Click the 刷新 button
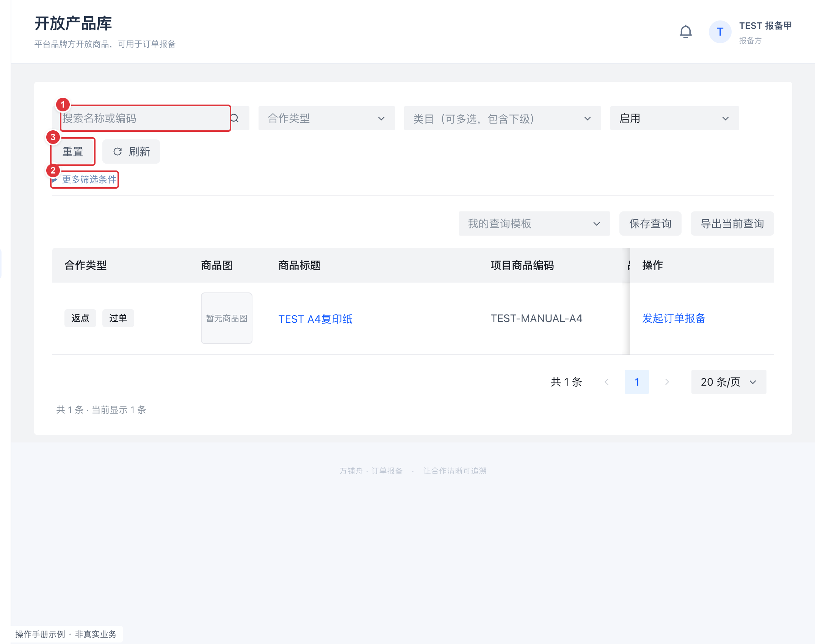 click(131, 152)
